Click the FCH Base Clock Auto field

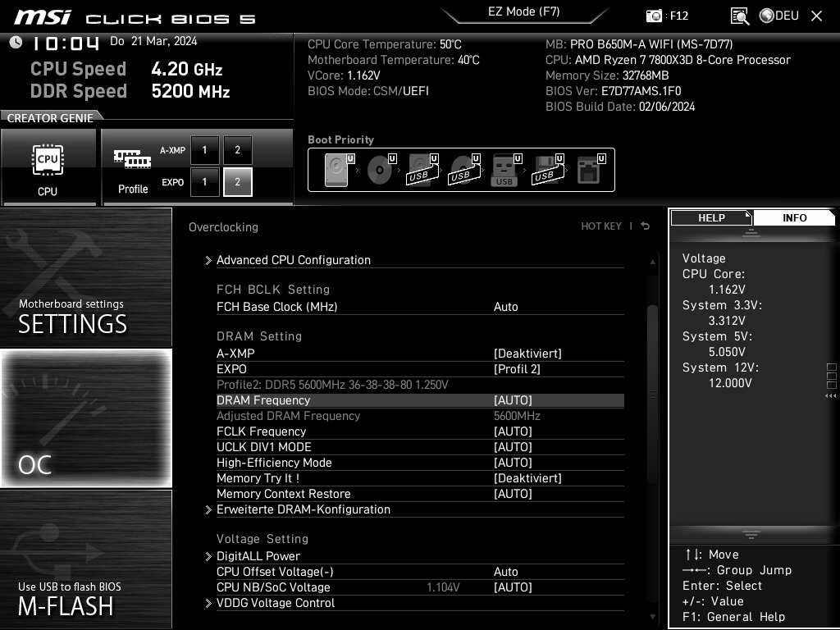[505, 307]
